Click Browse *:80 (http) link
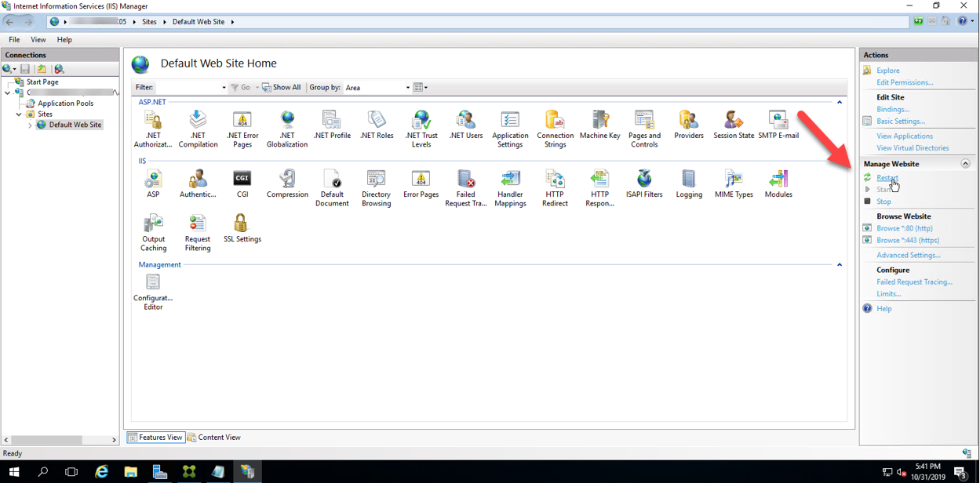Viewport: 980px width, 483px height. 905,228
